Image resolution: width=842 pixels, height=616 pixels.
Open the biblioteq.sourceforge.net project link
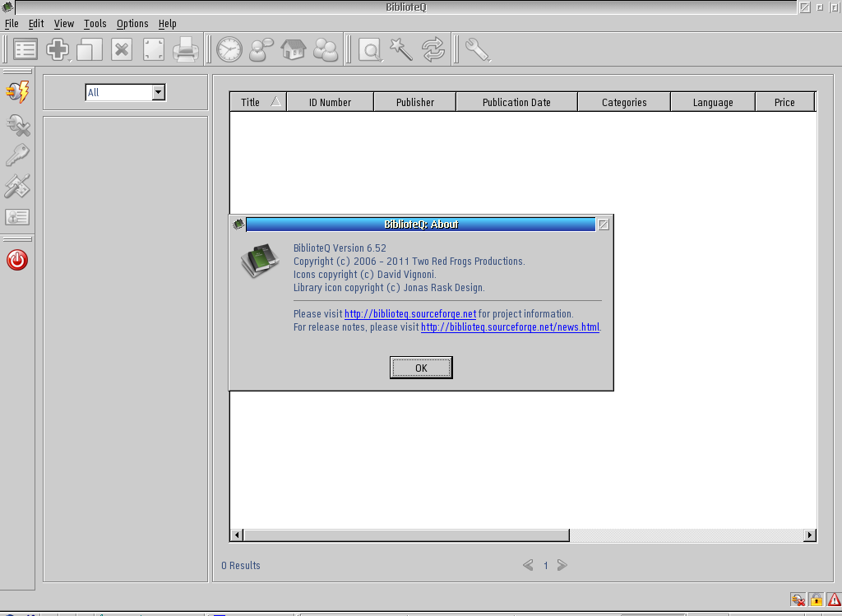[x=410, y=313]
